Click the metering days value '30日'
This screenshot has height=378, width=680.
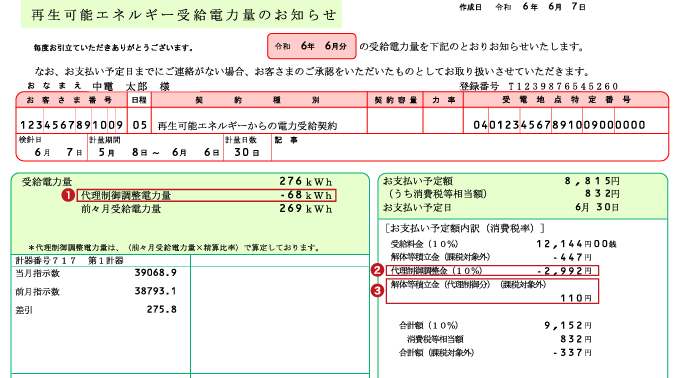[x=247, y=153]
